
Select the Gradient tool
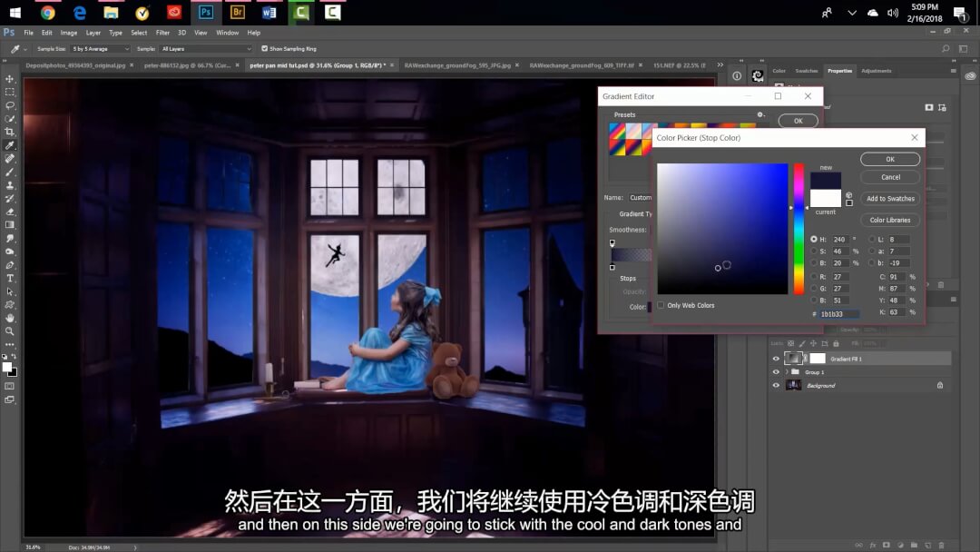(9, 225)
